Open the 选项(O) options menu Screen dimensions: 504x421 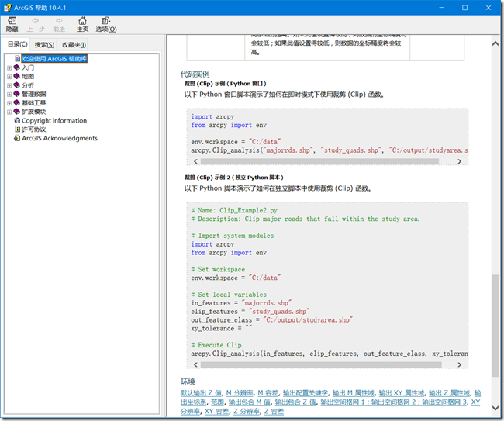click(x=106, y=25)
